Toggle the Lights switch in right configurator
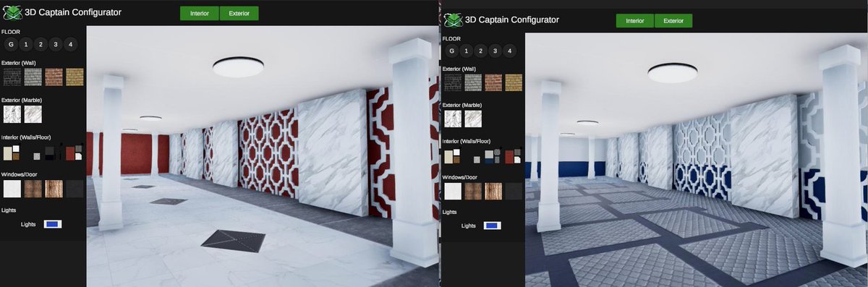The width and height of the screenshot is (868, 287). pyautogui.click(x=493, y=226)
